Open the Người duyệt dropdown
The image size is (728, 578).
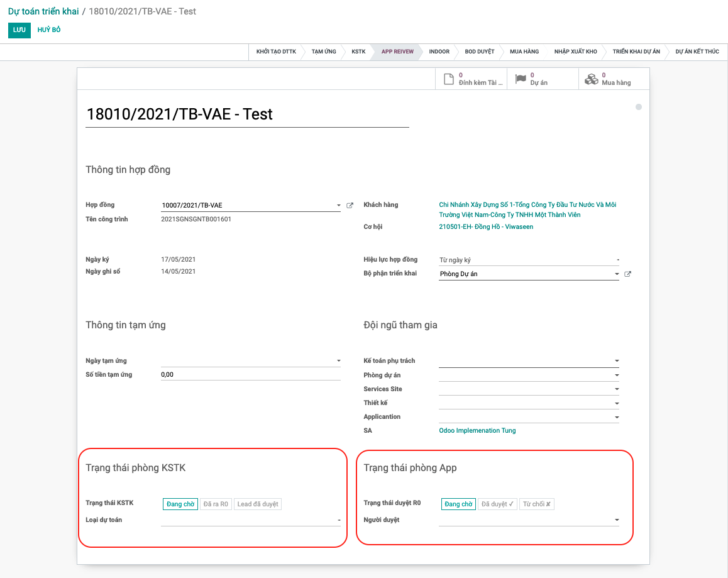[617, 521]
